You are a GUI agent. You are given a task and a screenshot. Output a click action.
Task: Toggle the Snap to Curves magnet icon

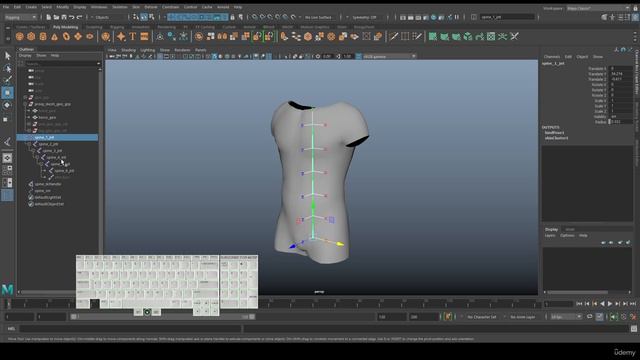(262, 17)
